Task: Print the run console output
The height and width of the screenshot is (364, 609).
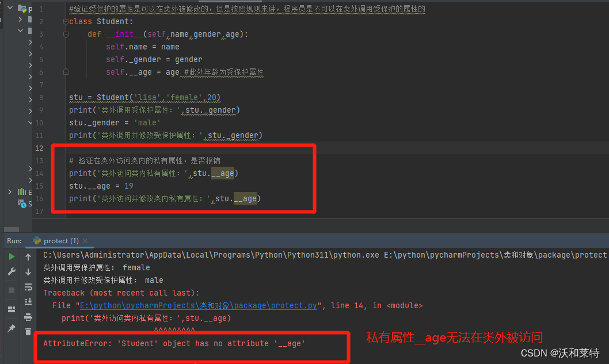Action: point(28,317)
